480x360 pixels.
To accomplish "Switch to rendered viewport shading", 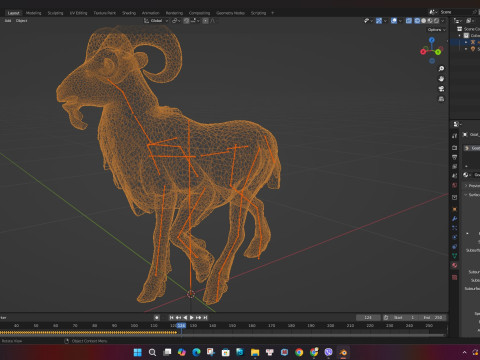I will [436, 21].
